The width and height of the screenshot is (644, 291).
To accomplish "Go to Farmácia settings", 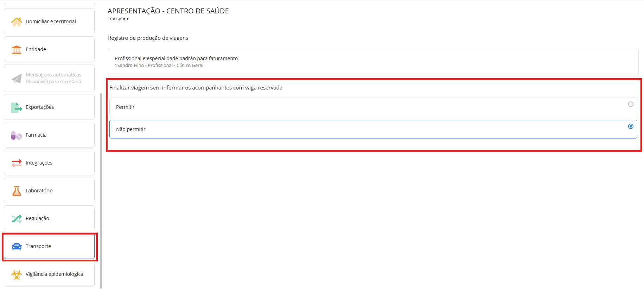I will point(49,135).
